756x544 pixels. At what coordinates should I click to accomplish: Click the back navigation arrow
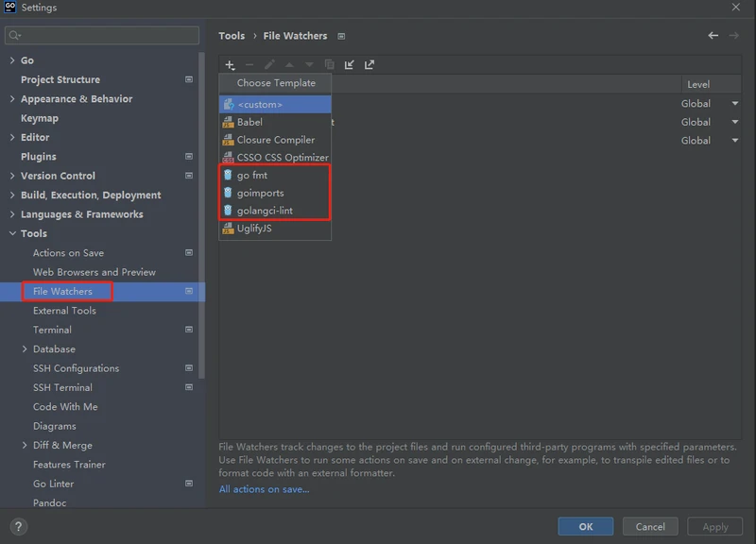tap(713, 36)
